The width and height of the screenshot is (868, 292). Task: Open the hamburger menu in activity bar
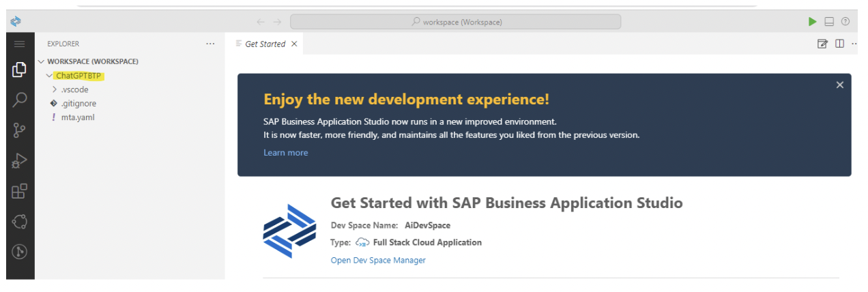point(20,44)
